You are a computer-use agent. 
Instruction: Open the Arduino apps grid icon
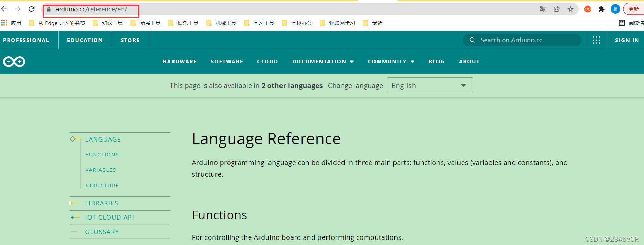[x=597, y=40]
